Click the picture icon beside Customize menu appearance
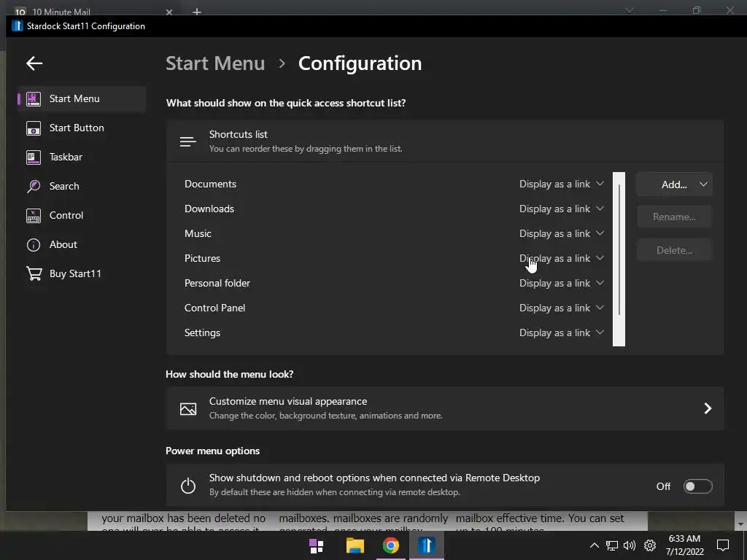747x560 pixels. click(187, 408)
